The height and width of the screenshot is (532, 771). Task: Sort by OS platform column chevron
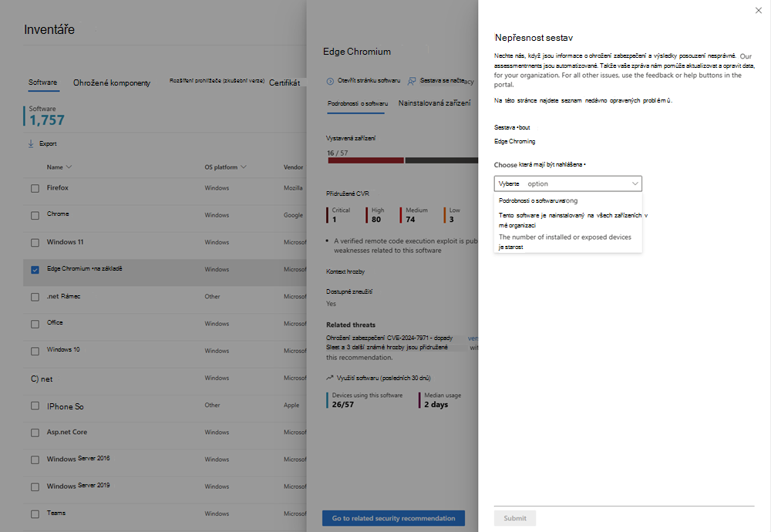coord(244,167)
